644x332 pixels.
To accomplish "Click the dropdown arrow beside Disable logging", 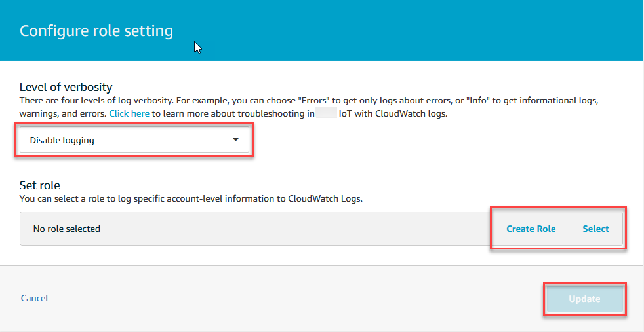I will (x=236, y=140).
